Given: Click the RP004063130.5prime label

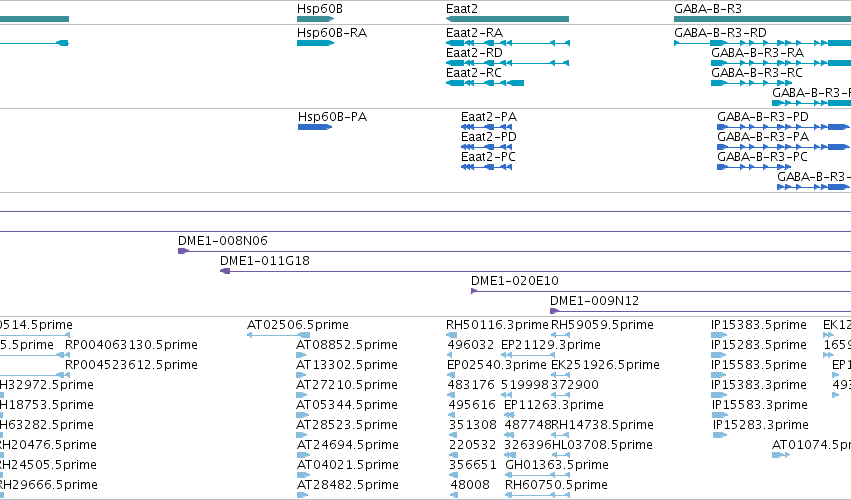Looking at the screenshot, I should pyautogui.click(x=131, y=345).
